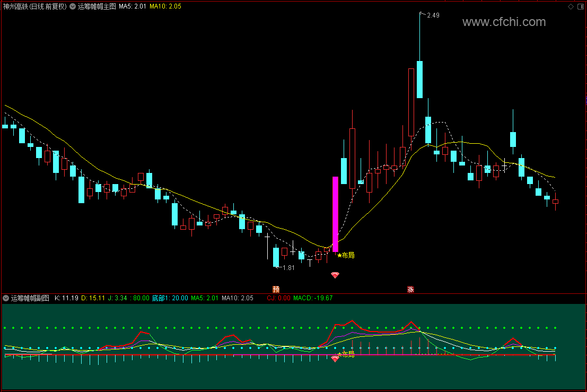Click the diamond icon at top right
Image resolution: width=587 pixels, height=392 pixels.
[571, 6]
